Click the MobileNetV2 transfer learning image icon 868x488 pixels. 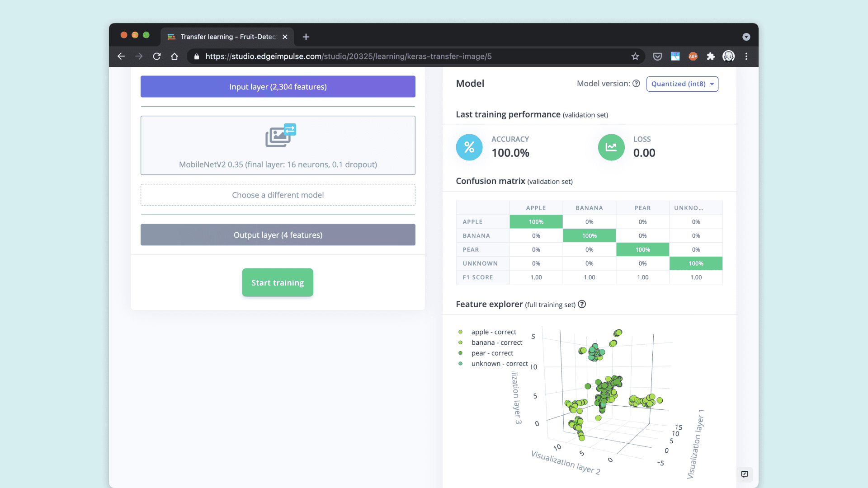(x=280, y=136)
